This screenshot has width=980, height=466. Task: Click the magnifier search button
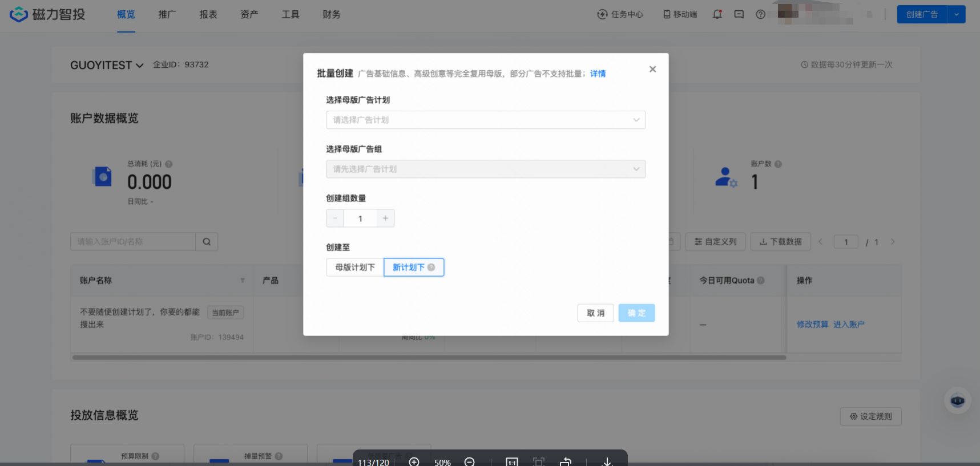[x=207, y=242]
